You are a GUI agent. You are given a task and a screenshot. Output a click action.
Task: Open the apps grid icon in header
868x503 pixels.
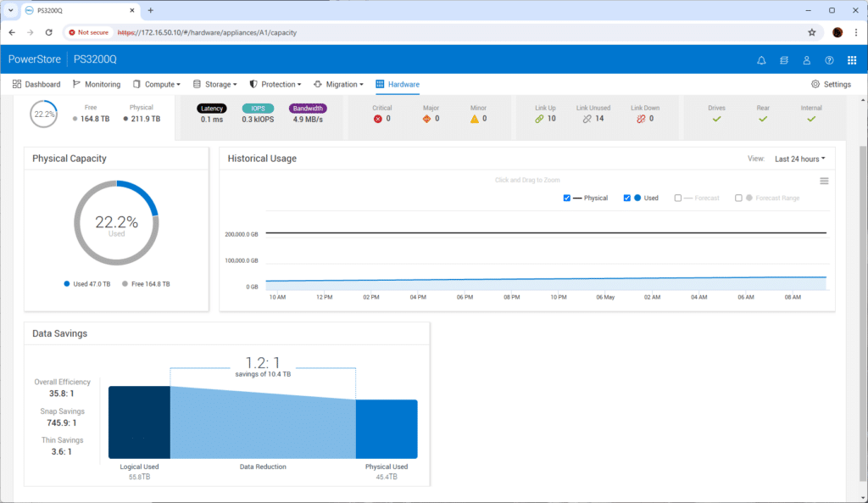(852, 60)
